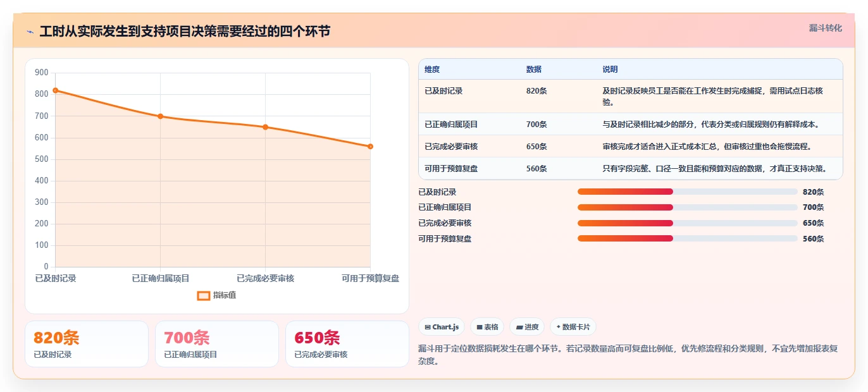Viewport: 868px width, 392px height.
Task: Click the 已完成必要审核 label left of progress bars
Action: 445,223
